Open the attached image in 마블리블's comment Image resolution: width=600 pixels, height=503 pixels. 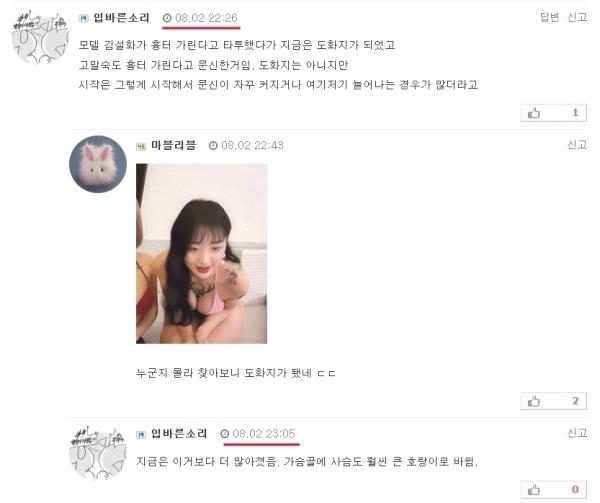202,254
